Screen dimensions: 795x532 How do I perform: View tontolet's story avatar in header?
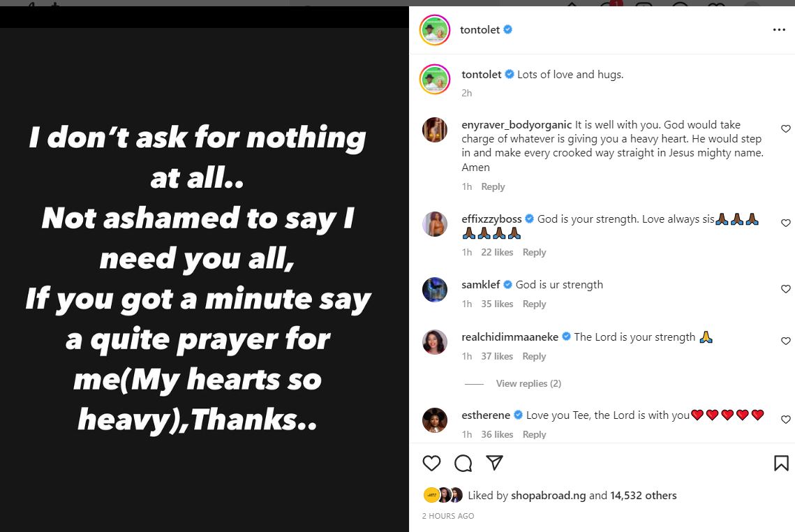[434, 30]
